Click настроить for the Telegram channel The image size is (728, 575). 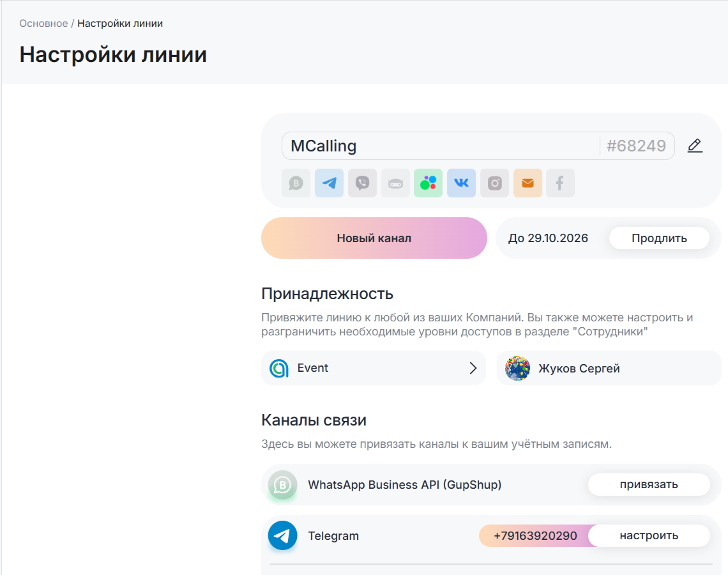pos(649,535)
